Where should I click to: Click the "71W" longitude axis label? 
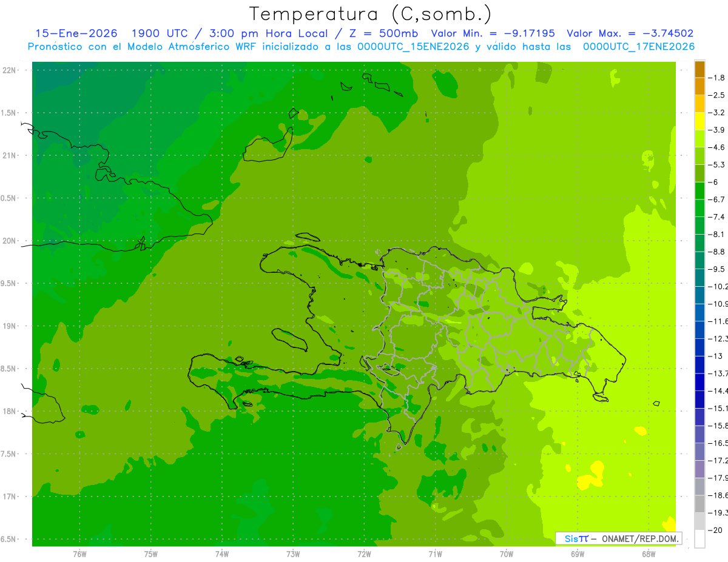pyautogui.click(x=435, y=554)
